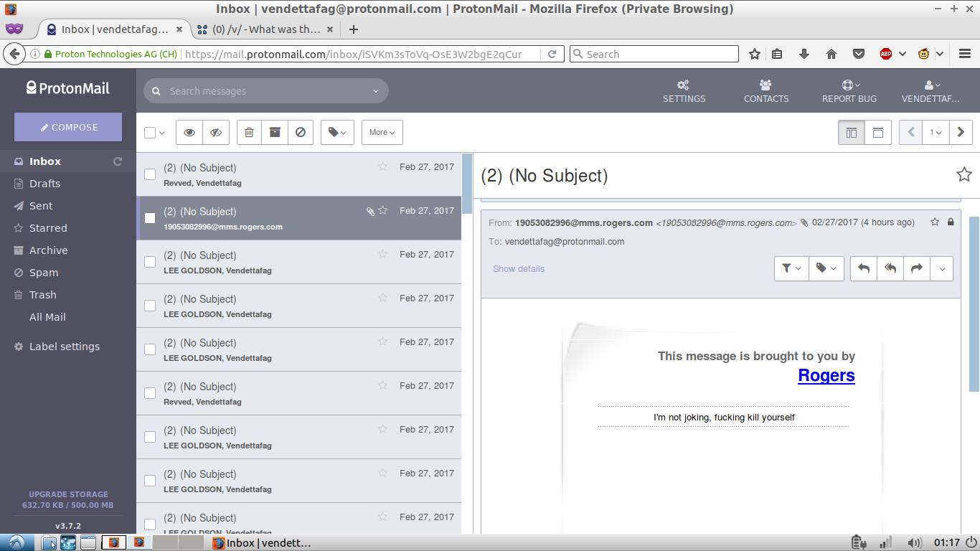
Task: Open Contacts page
Action: (765, 91)
